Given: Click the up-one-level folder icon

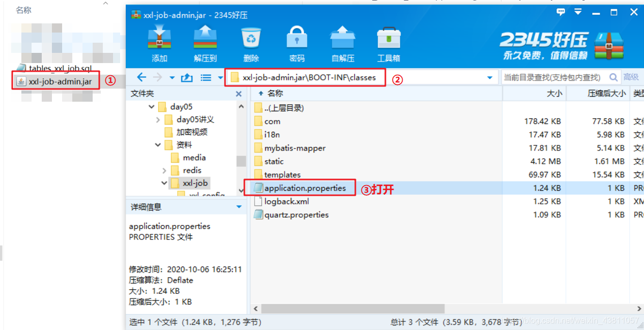Looking at the screenshot, I should [x=187, y=77].
